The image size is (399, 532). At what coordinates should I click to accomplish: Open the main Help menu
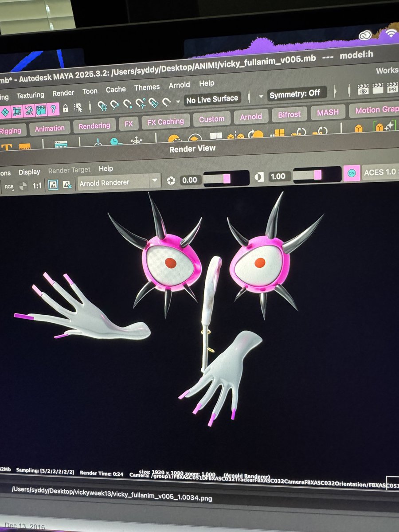[207, 83]
